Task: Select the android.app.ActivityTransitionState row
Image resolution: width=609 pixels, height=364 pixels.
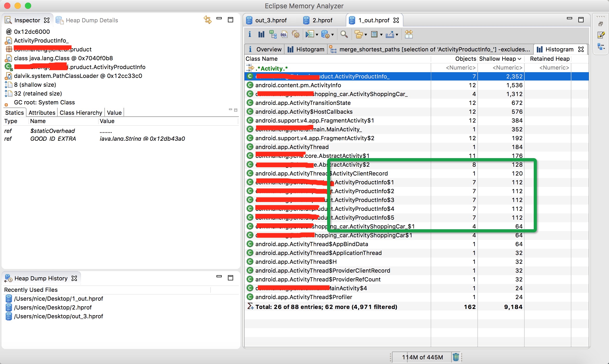Action: 416,103
